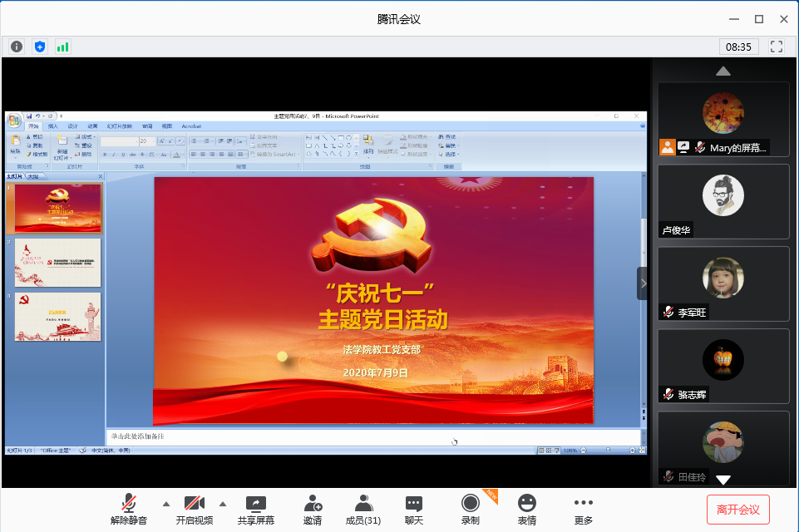The width and height of the screenshot is (799, 532).
Task: Close the slides pane with its X
Action: (100, 176)
